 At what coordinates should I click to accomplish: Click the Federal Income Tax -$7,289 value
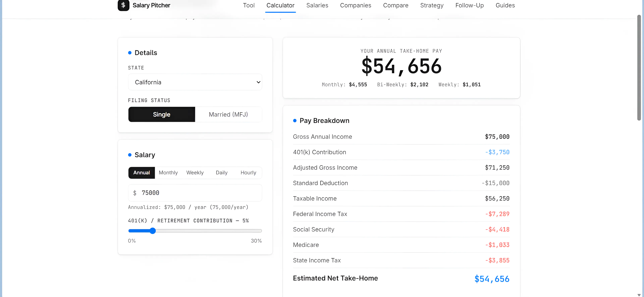coord(497,214)
